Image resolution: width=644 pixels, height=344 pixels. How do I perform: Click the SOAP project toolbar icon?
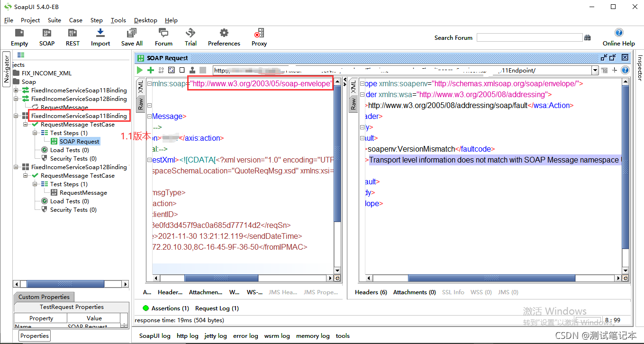46,33
